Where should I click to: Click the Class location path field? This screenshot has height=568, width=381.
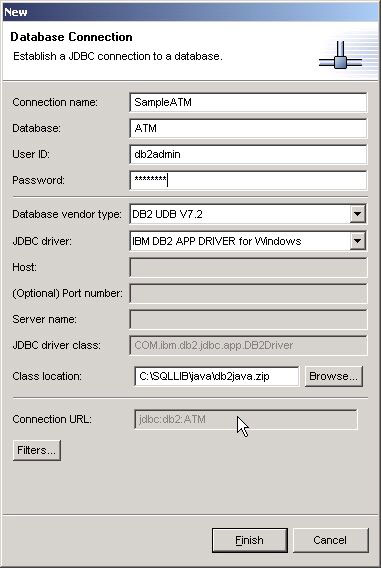(217, 376)
